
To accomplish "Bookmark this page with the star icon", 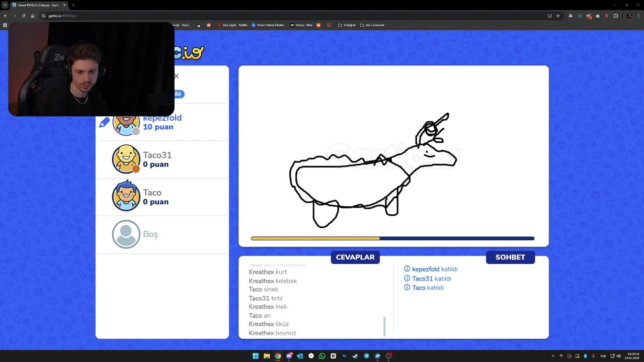I will click(558, 16).
